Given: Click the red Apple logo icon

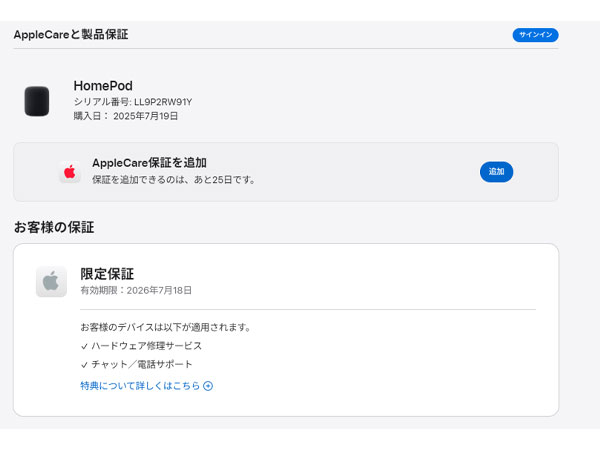Looking at the screenshot, I should coord(70,172).
